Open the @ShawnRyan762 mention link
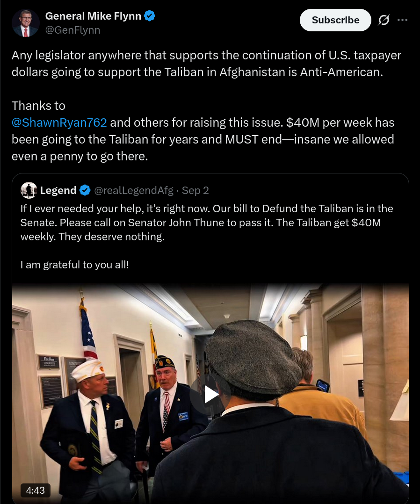The width and height of the screenshot is (420, 504). pyautogui.click(x=59, y=122)
